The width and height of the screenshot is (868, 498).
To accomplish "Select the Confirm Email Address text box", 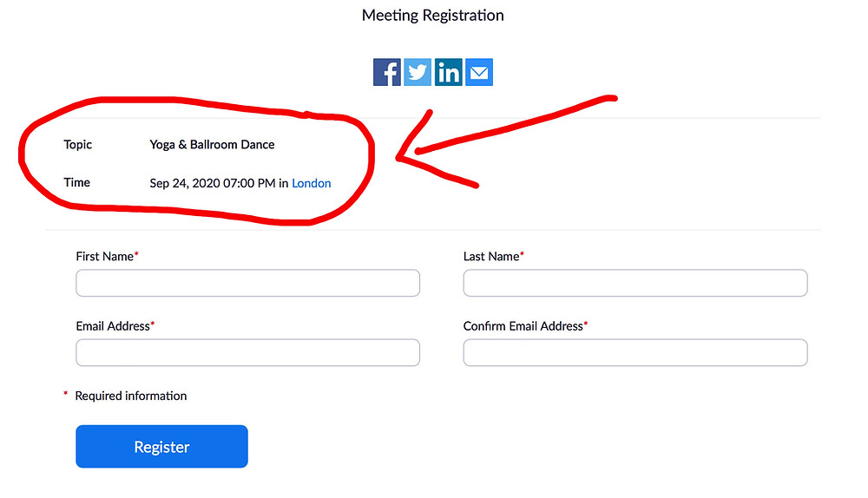I will click(635, 352).
